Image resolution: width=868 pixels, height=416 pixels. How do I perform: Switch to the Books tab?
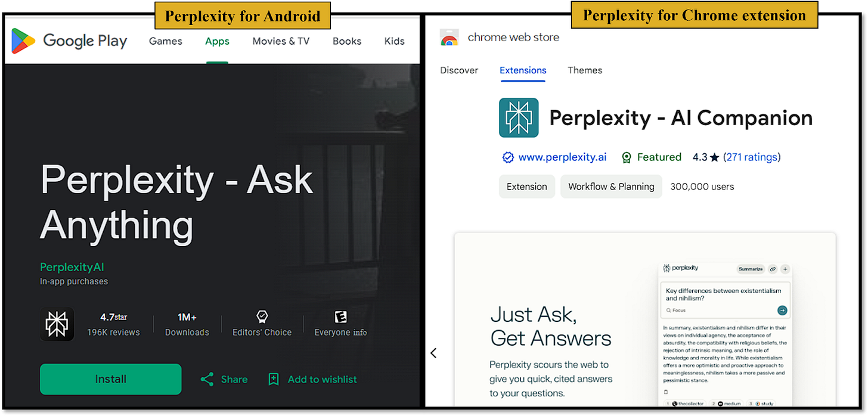pos(347,41)
